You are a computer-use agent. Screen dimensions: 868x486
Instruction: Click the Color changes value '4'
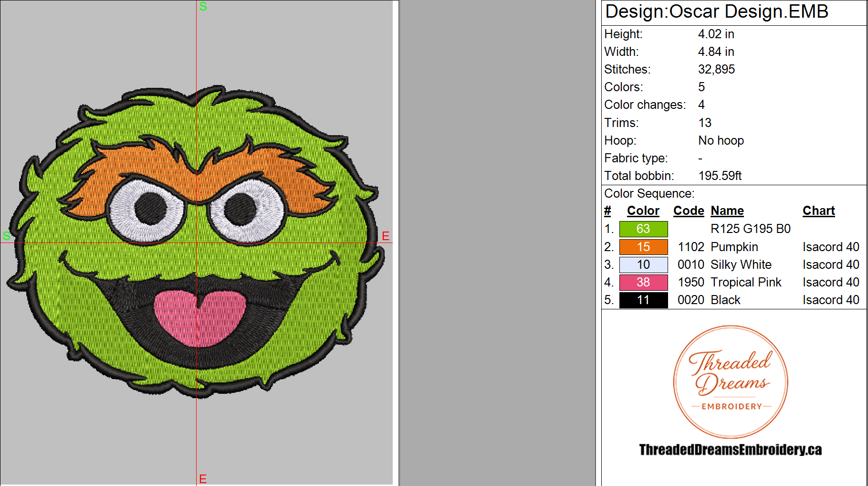point(701,105)
